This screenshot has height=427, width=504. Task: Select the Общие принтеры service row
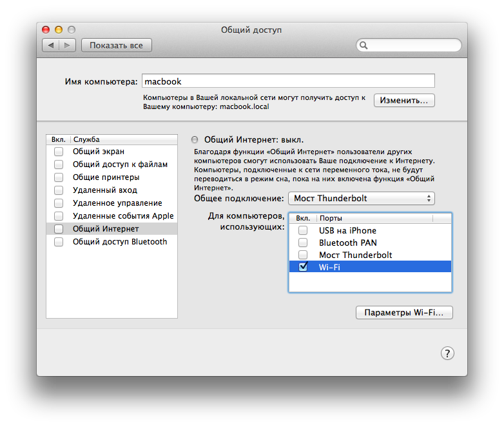tap(112, 177)
